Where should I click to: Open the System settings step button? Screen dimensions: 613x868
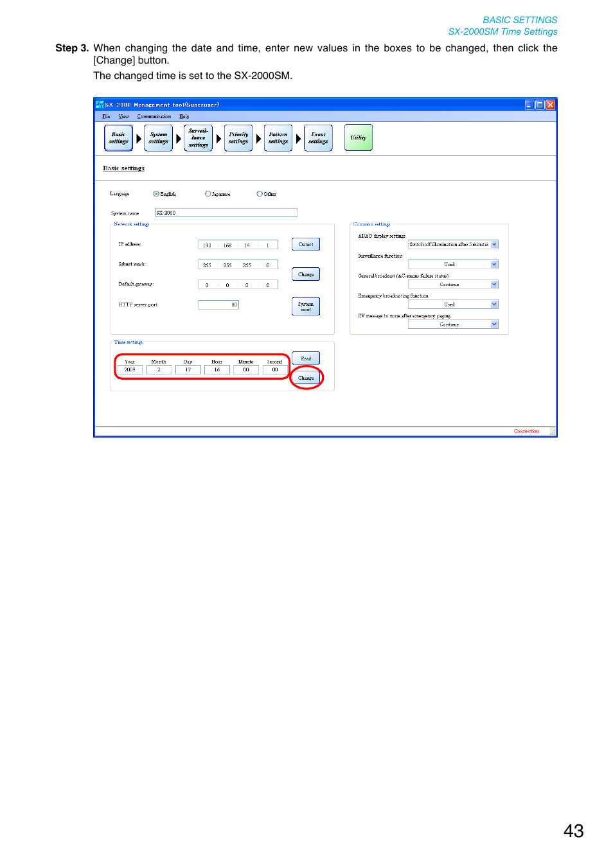coord(158,138)
